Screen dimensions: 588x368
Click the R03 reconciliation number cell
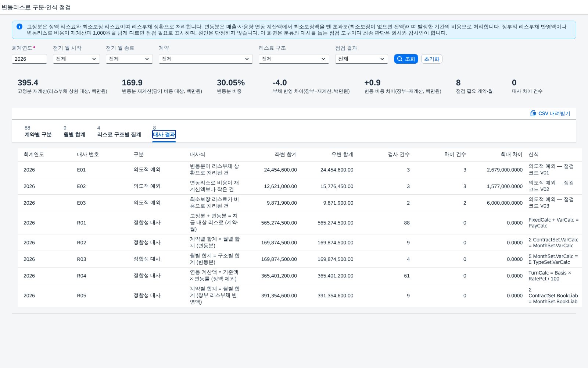(81, 259)
